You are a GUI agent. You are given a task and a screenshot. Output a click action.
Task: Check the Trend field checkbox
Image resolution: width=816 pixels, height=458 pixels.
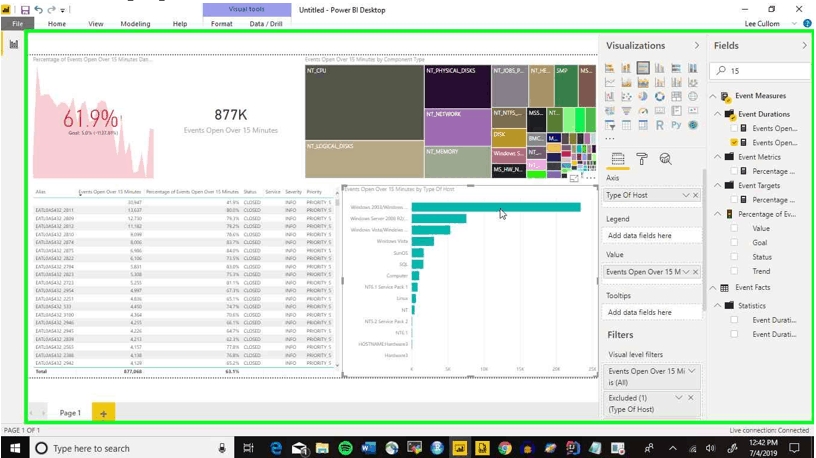tap(734, 271)
